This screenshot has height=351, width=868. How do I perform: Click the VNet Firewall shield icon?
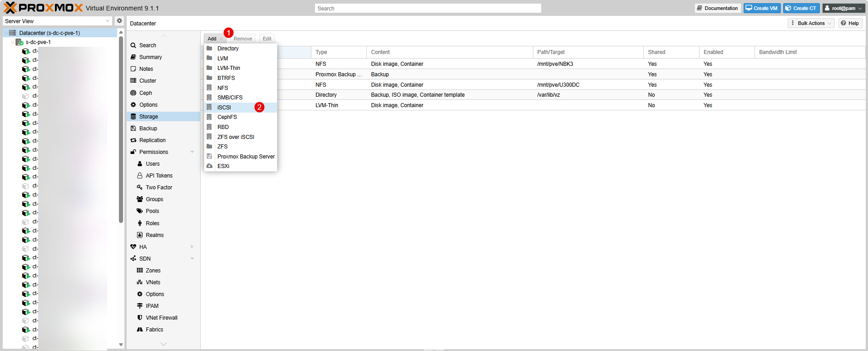[140, 318]
